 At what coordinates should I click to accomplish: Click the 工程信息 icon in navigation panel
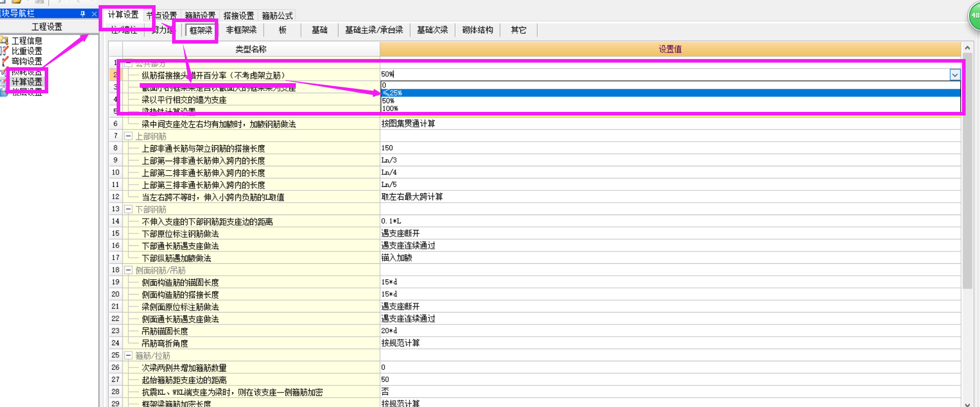point(4,40)
